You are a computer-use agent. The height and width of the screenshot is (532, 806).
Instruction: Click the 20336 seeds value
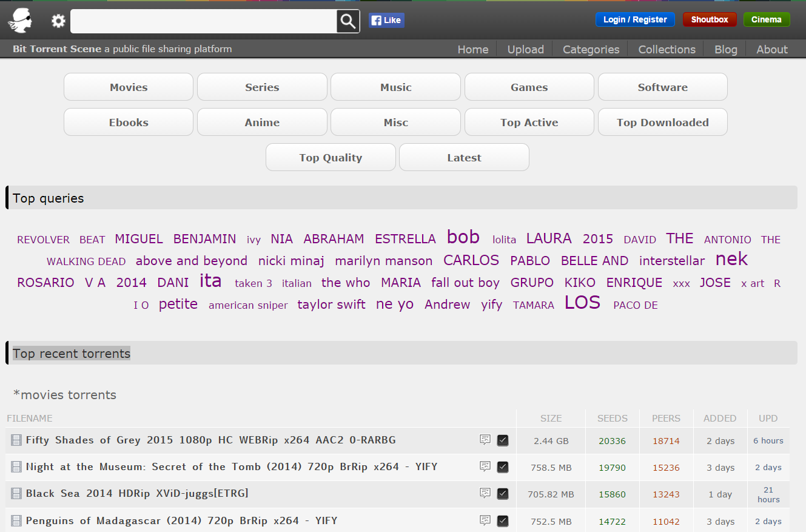click(613, 441)
